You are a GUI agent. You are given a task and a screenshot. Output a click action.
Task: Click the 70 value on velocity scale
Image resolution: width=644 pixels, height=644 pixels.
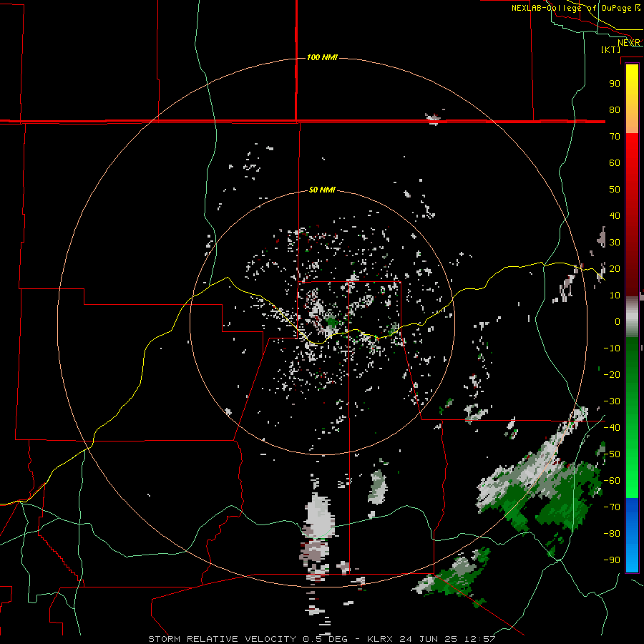tap(615, 137)
